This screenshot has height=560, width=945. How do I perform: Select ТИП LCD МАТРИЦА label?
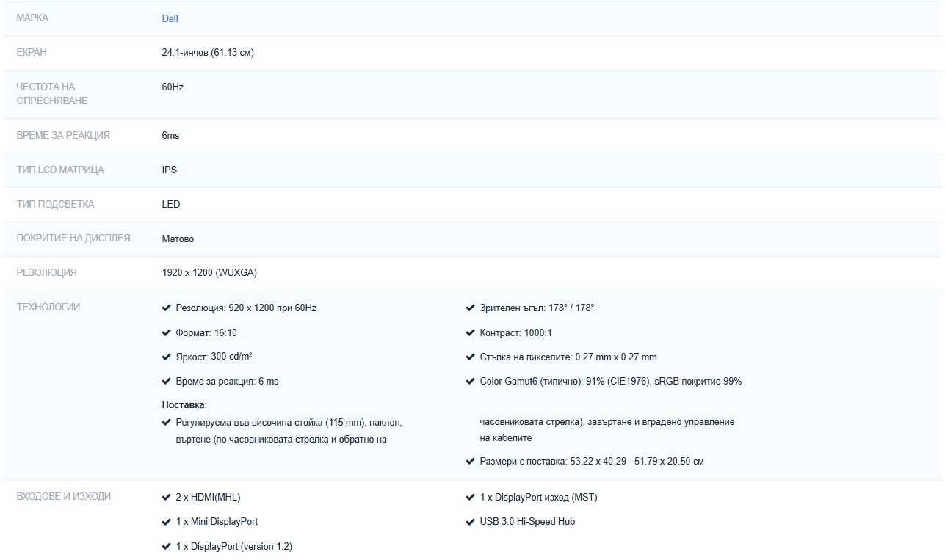(x=60, y=170)
